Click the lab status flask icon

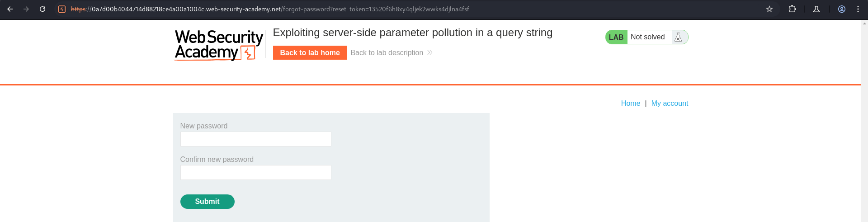pos(678,37)
